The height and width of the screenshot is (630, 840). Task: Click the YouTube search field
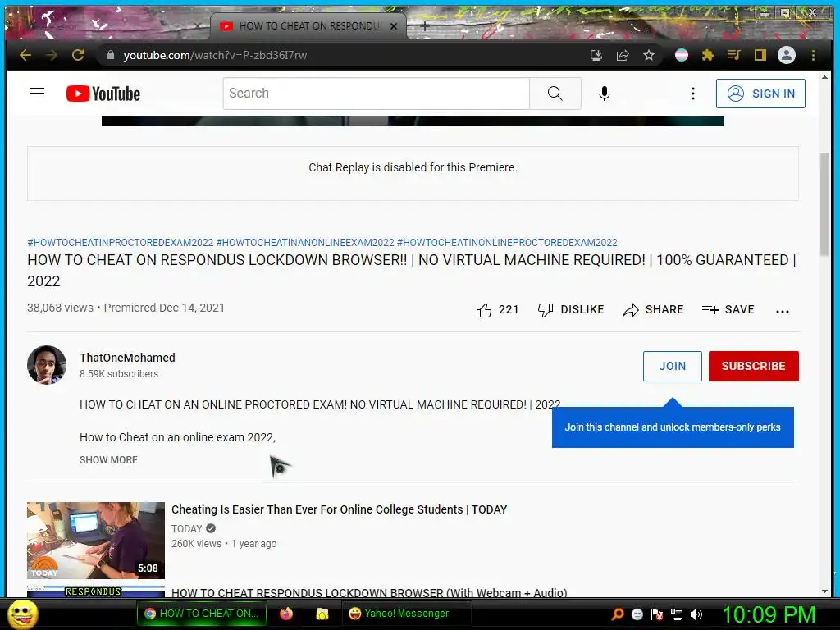click(376, 94)
